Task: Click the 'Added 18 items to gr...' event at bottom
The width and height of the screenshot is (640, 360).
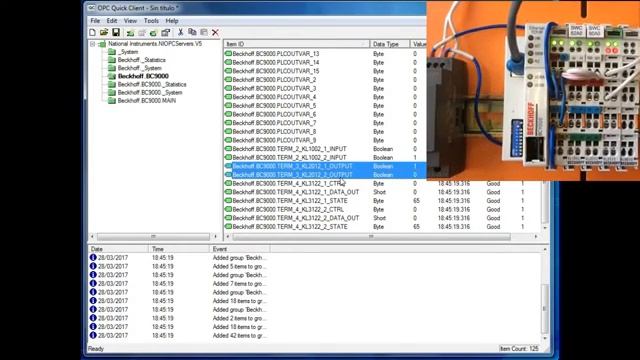Action: click(x=239, y=327)
